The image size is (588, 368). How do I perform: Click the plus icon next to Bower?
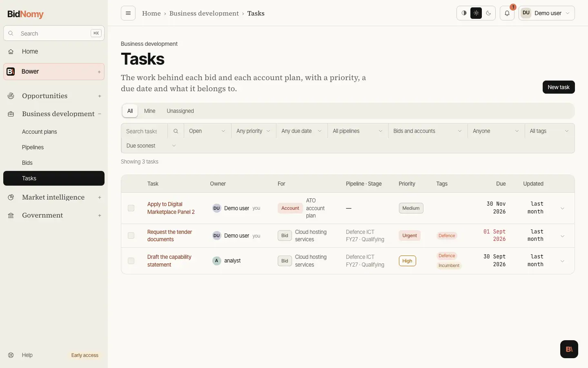99,72
